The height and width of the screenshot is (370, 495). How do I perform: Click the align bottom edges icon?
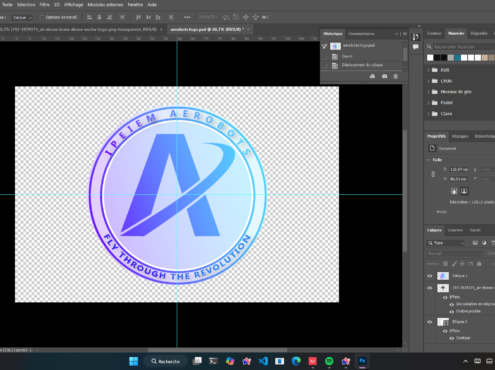click(x=158, y=17)
